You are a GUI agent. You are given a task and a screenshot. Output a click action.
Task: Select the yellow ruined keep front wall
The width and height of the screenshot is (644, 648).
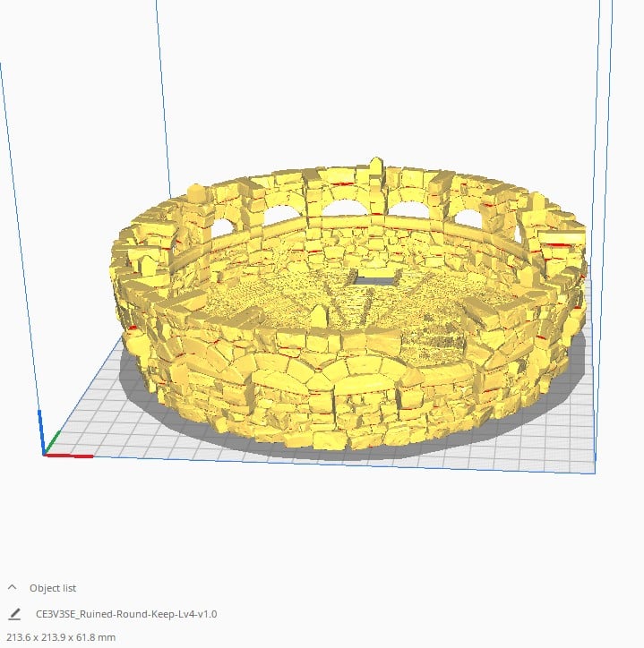296,394
